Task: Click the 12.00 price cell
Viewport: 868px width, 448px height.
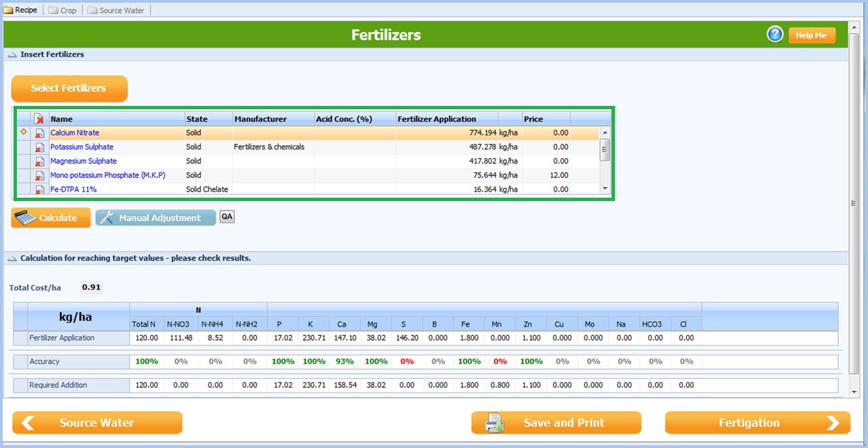Action: [559, 175]
